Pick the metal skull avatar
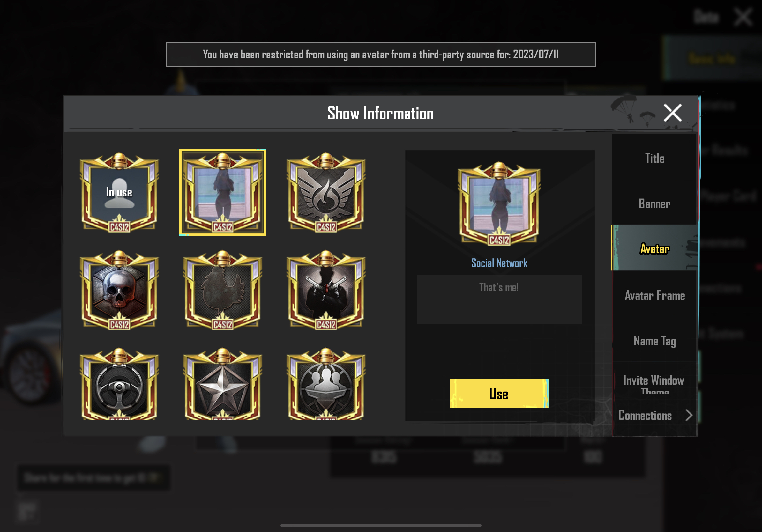Image resolution: width=762 pixels, height=532 pixels. 119,290
